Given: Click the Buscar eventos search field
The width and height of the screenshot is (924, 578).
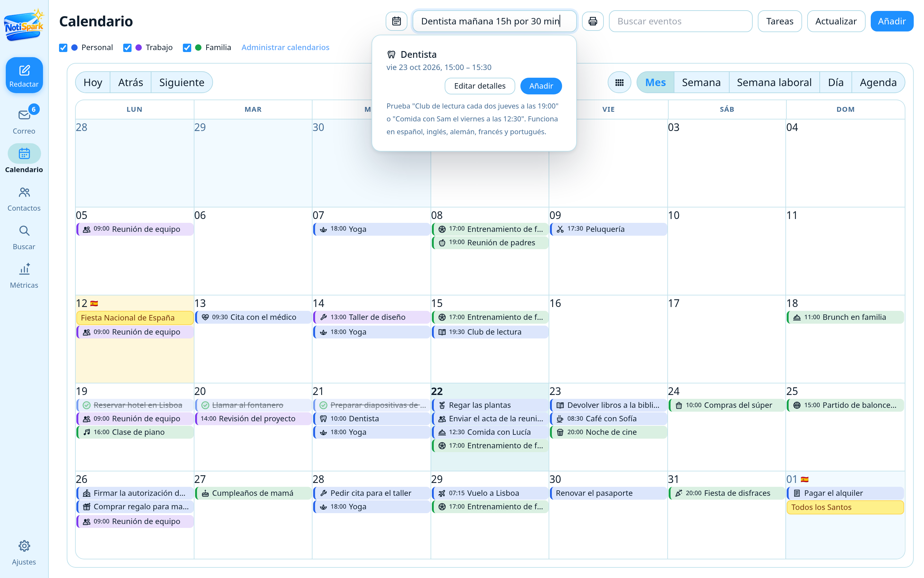Looking at the screenshot, I should pyautogui.click(x=680, y=21).
